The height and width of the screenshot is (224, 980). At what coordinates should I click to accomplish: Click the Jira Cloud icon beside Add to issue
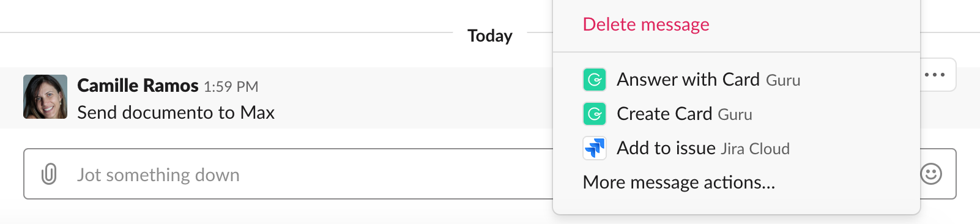click(595, 148)
